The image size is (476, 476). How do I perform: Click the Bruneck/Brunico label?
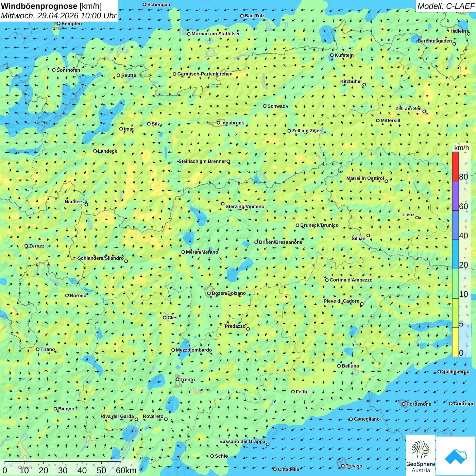[319, 225]
